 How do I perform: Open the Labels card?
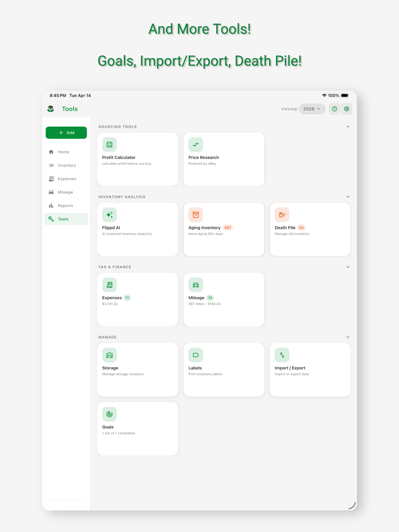(224, 370)
